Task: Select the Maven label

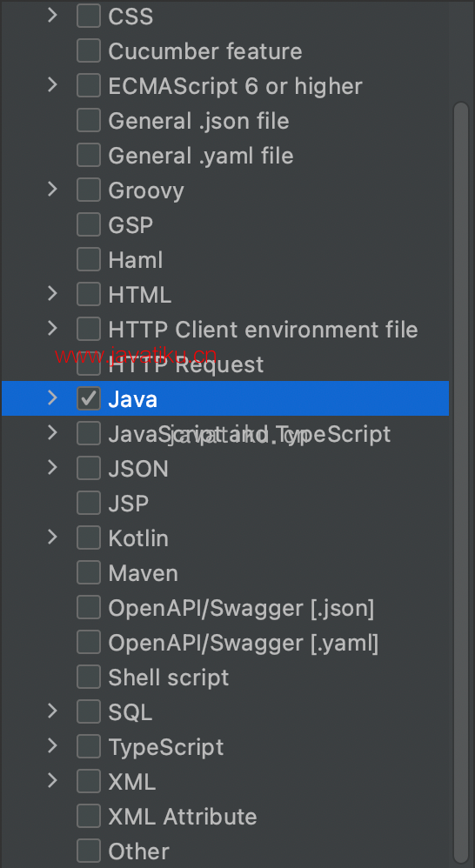Action: tap(144, 573)
